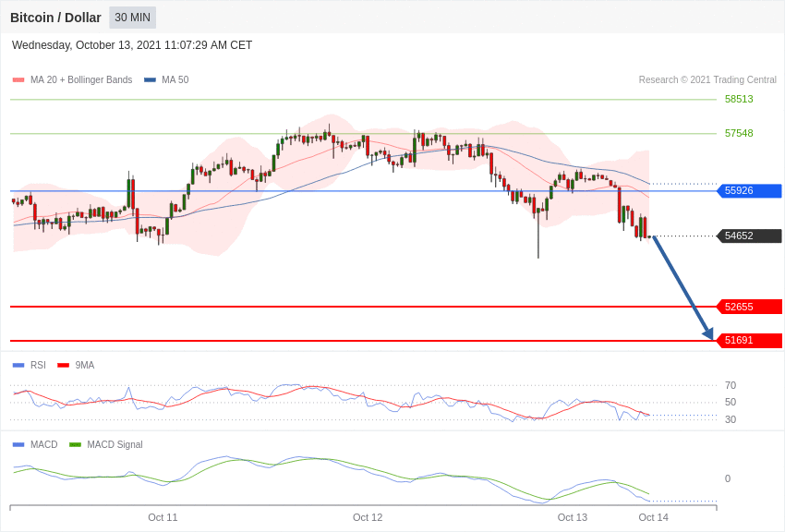Click the RSI 50 axis value
785x532 pixels.
731,402
